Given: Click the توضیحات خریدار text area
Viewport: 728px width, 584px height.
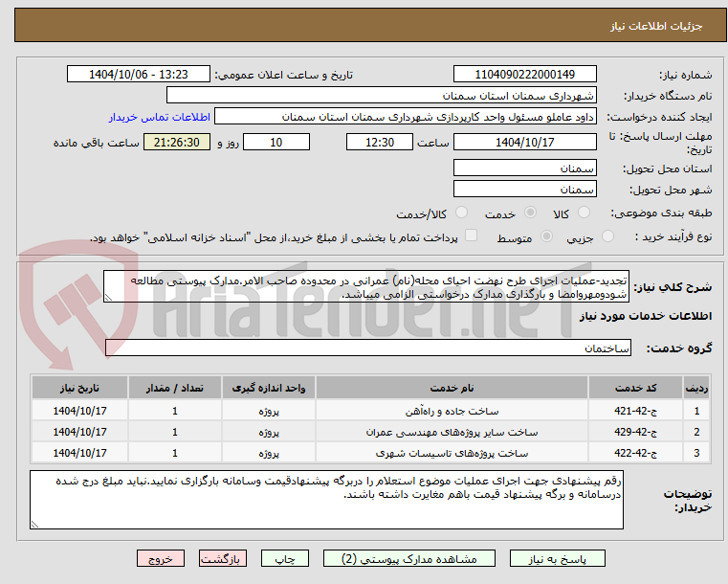Looking at the screenshot, I should 326,500.
